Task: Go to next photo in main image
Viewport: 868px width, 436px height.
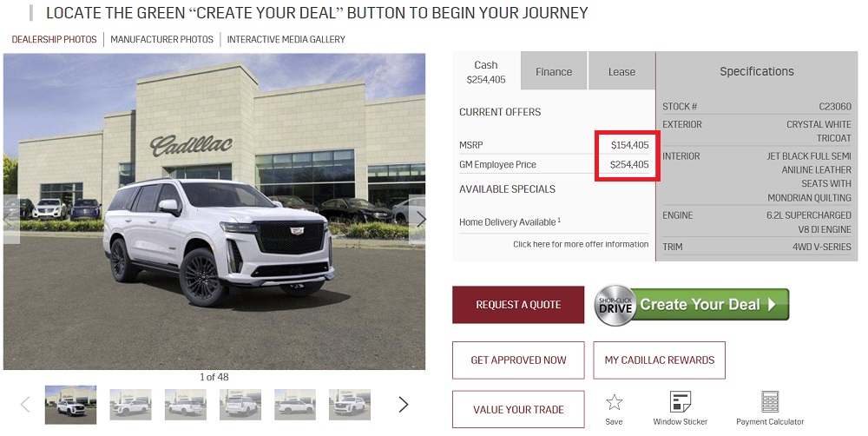Action: tap(420, 219)
